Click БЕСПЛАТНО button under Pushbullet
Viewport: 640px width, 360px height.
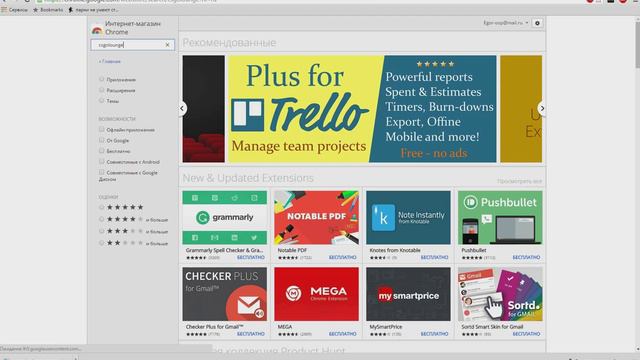[526, 258]
